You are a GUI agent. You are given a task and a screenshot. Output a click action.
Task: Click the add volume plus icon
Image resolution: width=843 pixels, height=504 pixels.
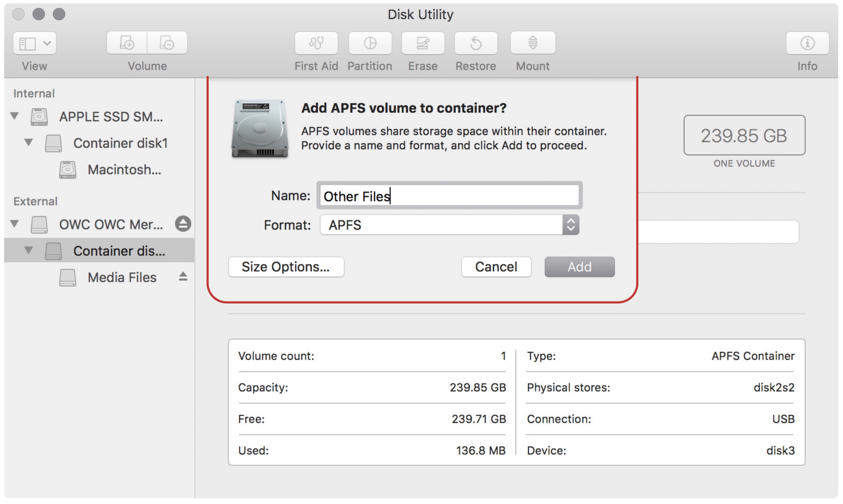[x=127, y=43]
